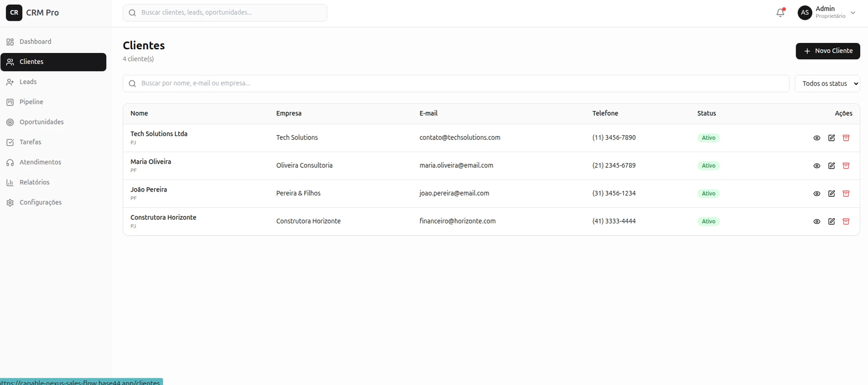Focus the global search field

225,13
